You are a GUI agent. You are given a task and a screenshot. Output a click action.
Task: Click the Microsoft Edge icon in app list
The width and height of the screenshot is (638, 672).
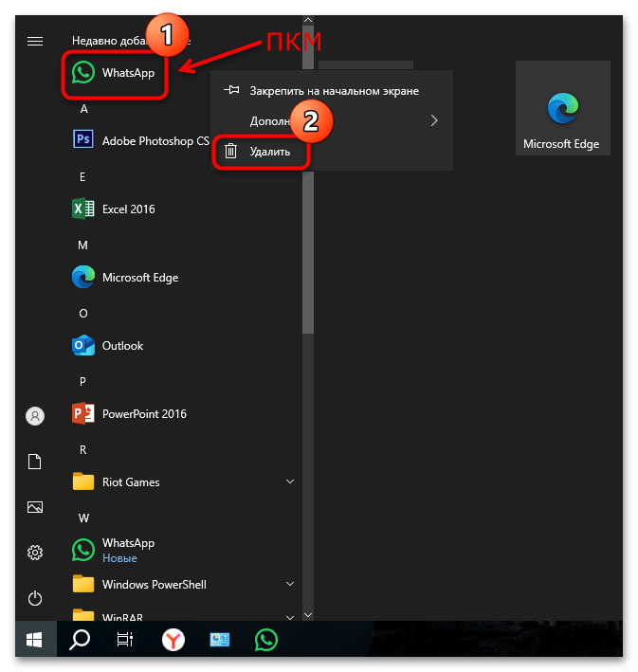[x=83, y=277]
